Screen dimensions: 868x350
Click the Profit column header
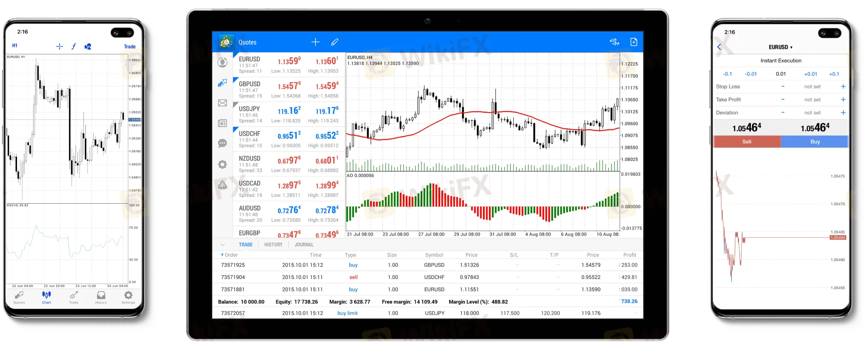point(629,255)
